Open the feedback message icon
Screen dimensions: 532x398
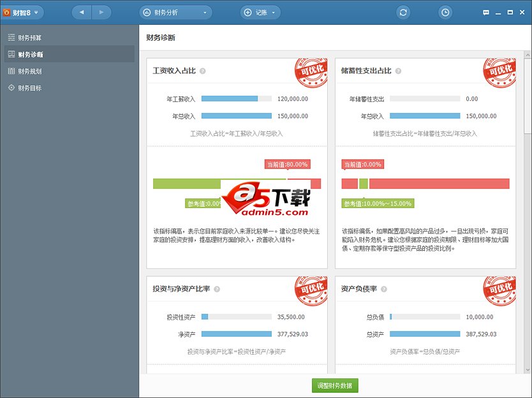pyautogui.click(x=486, y=12)
